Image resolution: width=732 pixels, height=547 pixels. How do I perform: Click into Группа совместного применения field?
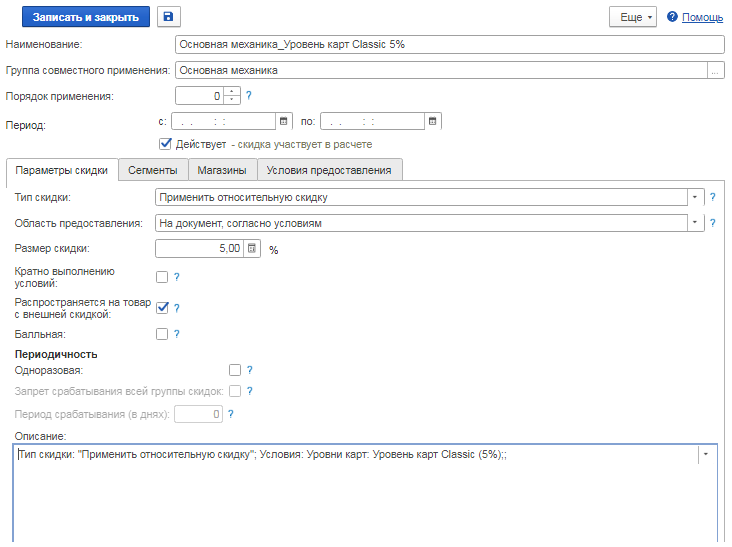click(441, 70)
